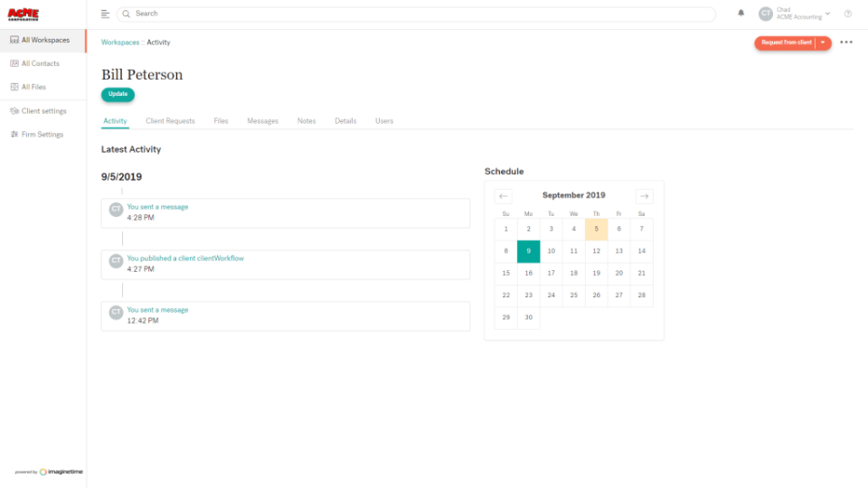Click the All Files sidebar icon
868x488 pixels.
pos(14,87)
